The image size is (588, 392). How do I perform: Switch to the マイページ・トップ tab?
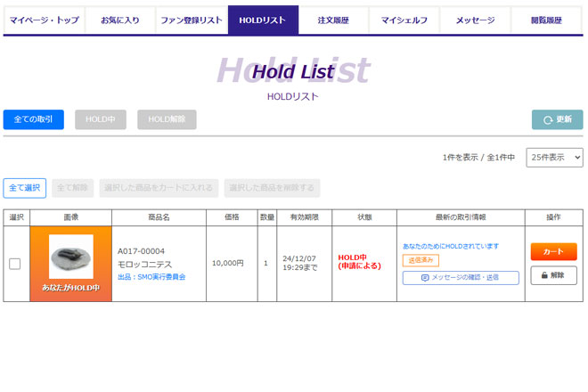[x=44, y=20]
